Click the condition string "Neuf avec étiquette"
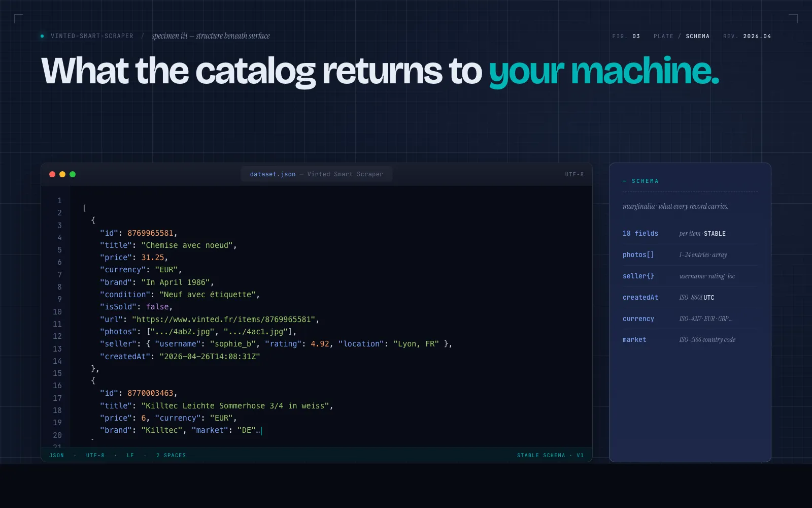 tap(208, 295)
